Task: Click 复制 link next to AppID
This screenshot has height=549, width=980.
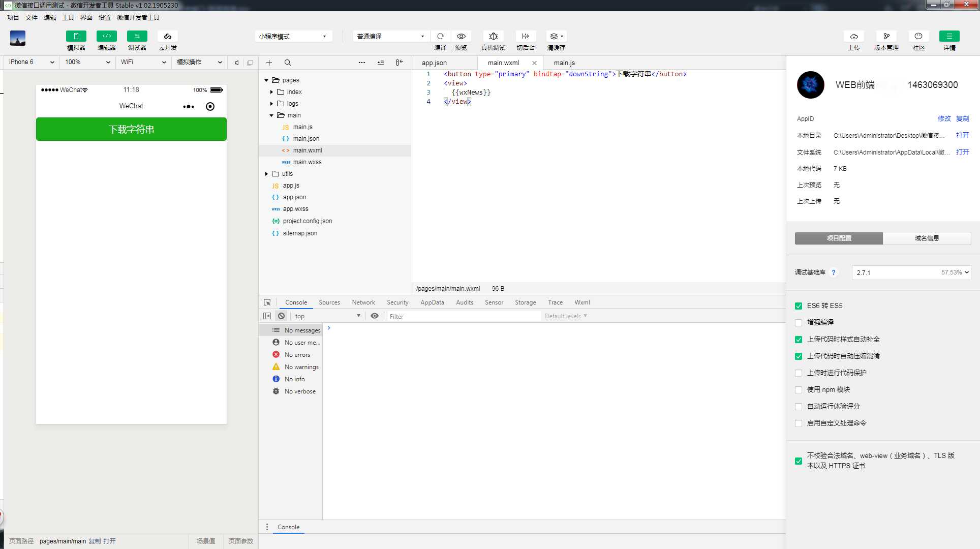Action: pos(962,118)
